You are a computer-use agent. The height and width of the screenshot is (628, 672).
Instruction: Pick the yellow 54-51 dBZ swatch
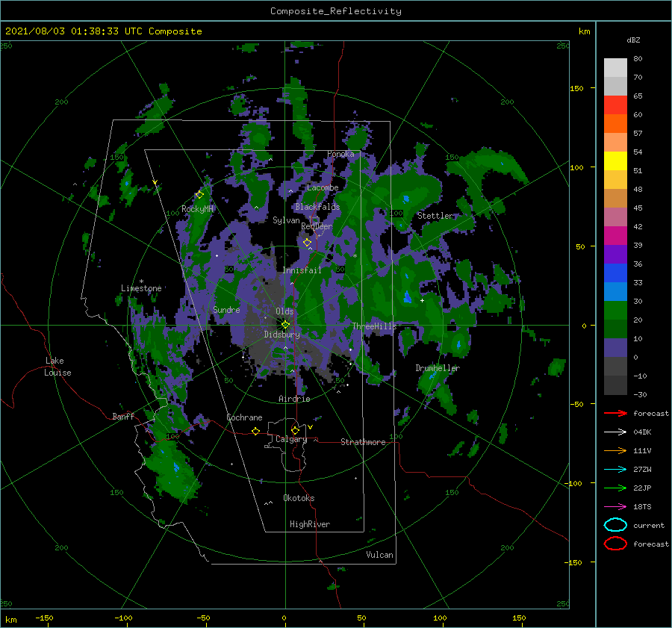[615, 161]
